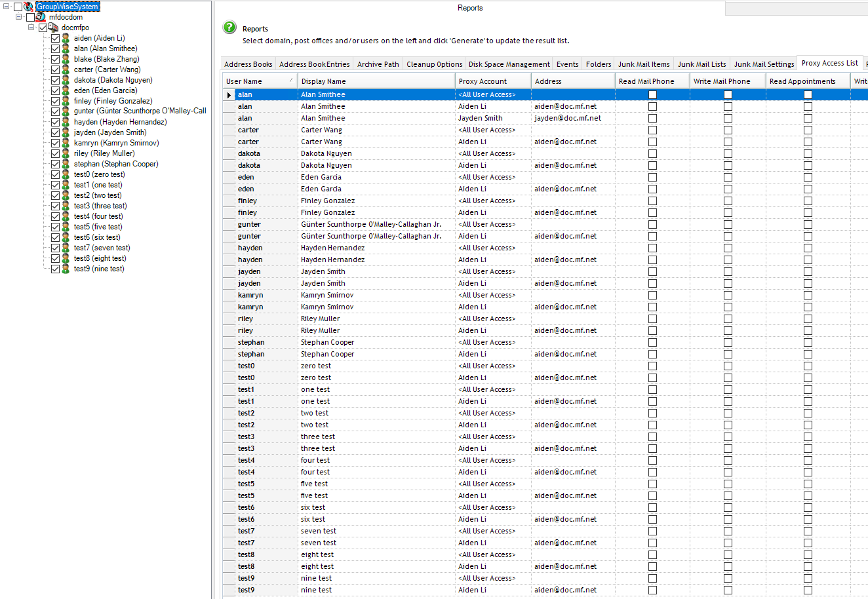Image resolution: width=868 pixels, height=599 pixels.
Task: Select the test8 (eight test) tree label
Action: pos(100,258)
